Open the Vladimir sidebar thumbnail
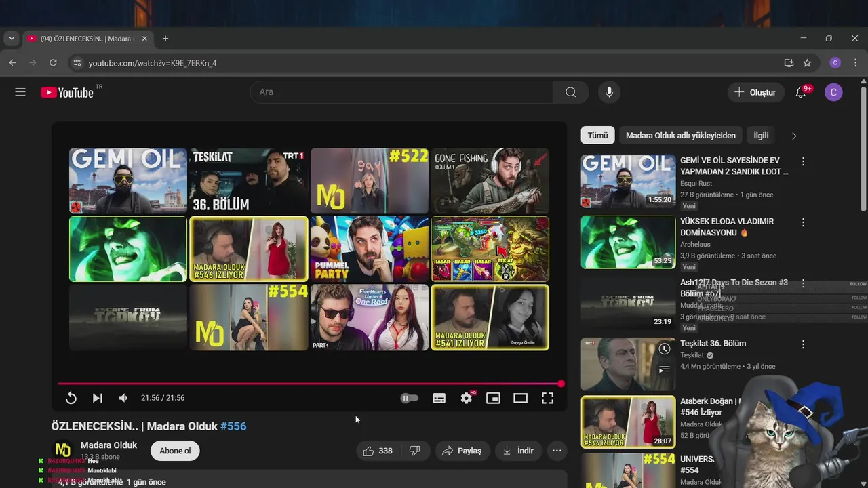 [x=628, y=242]
